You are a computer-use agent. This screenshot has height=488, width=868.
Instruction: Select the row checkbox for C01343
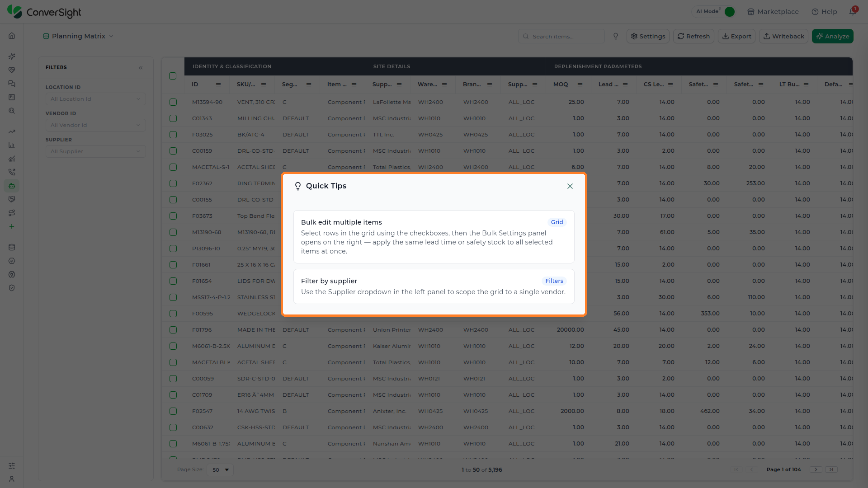tap(173, 118)
